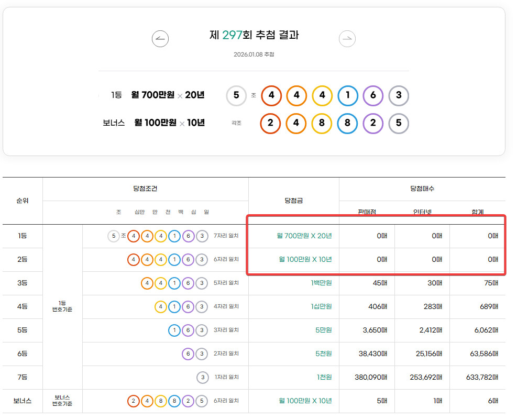Click large orange 4 ball in 1등 result
Image resolution: width=517 pixels, height=420 pixels.
pyautogui.click(x=297, y=96)
